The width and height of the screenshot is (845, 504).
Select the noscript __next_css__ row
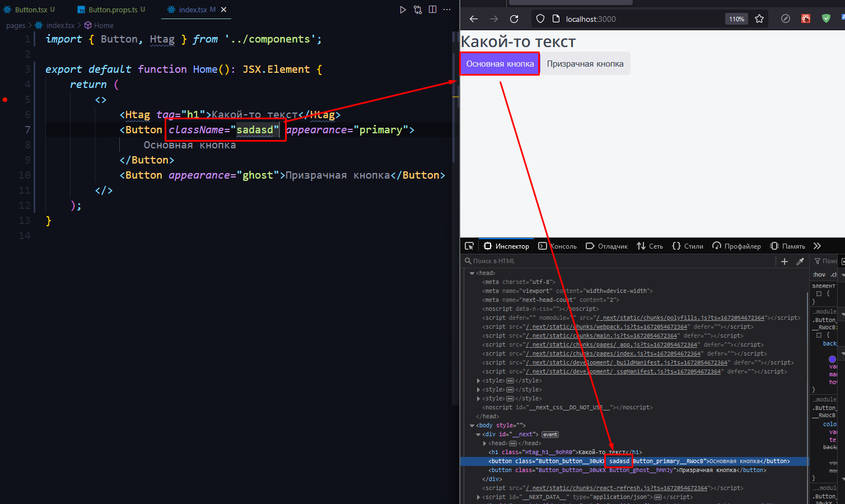[x=634, y=408]
